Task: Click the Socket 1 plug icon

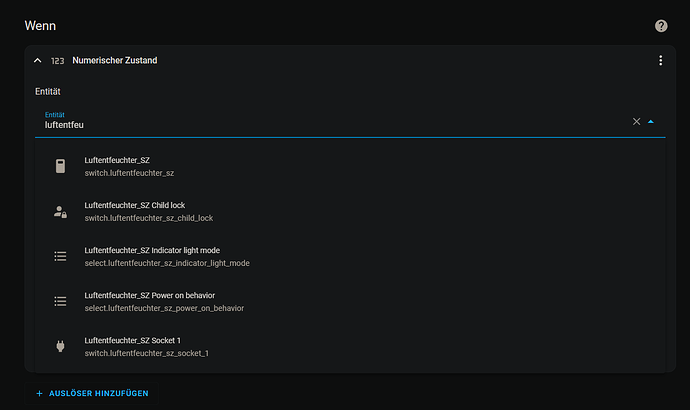Action: (60, 346)
